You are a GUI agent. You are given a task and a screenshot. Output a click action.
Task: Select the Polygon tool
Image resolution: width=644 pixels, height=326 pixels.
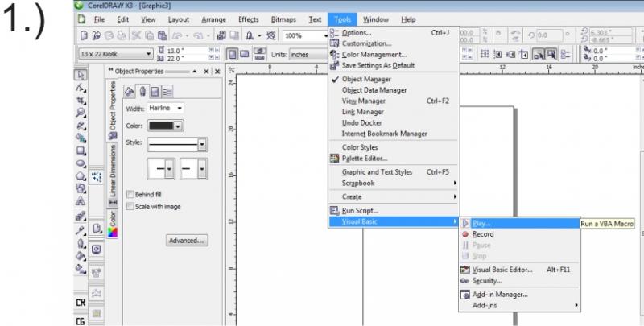(x=80, y=176)
